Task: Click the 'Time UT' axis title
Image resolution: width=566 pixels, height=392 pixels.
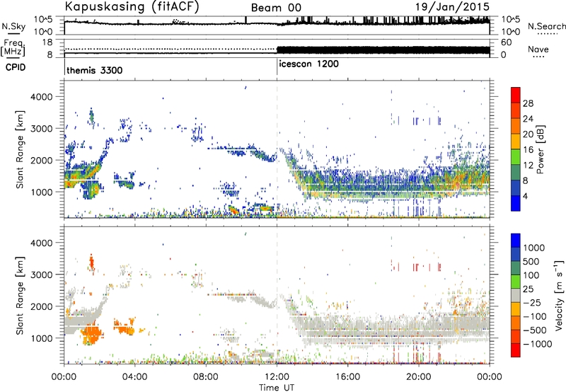Action: [x=277, y=388]
